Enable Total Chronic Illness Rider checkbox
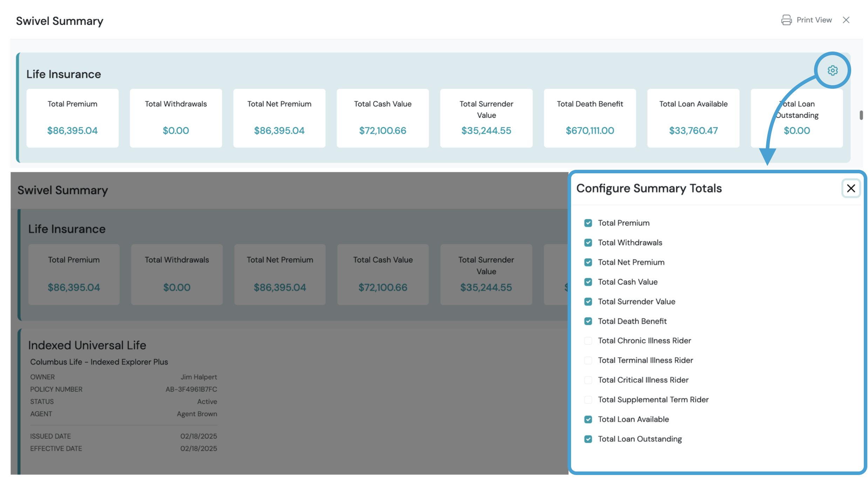The height and width of the screenshot is (482, 868). [588, 341]
